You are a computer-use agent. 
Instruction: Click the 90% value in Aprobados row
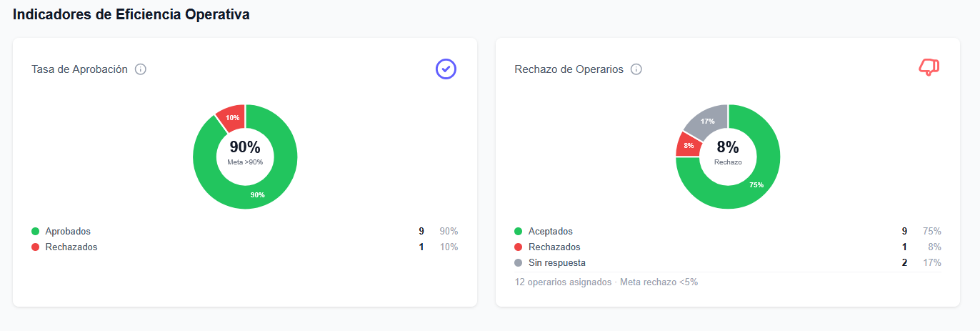449,232
